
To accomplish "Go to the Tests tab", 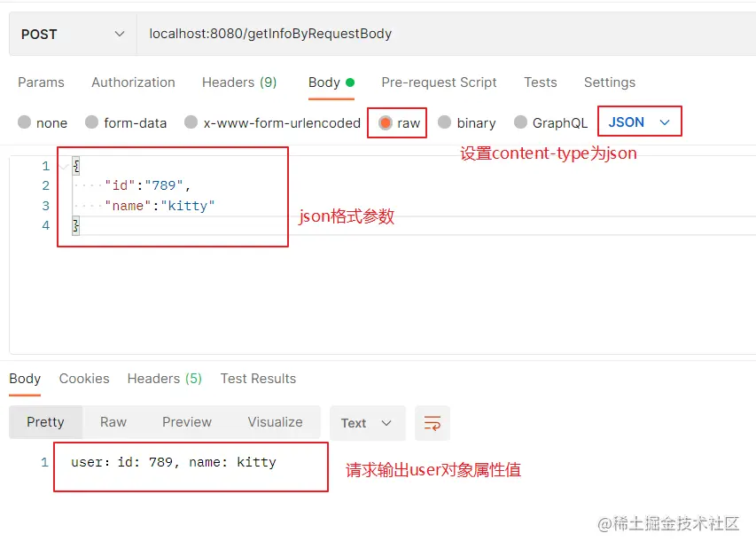I will coord(541,82).
